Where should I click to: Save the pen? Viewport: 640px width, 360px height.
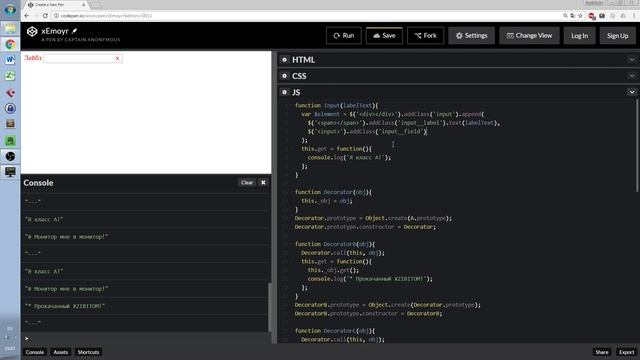pos(384,36)
